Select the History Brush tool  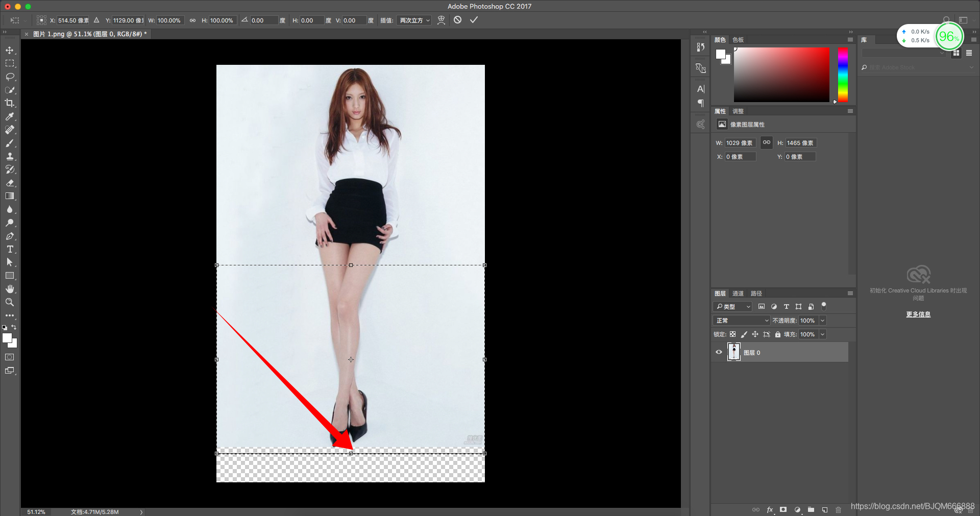pyautogui.click(x=10, y=169)
